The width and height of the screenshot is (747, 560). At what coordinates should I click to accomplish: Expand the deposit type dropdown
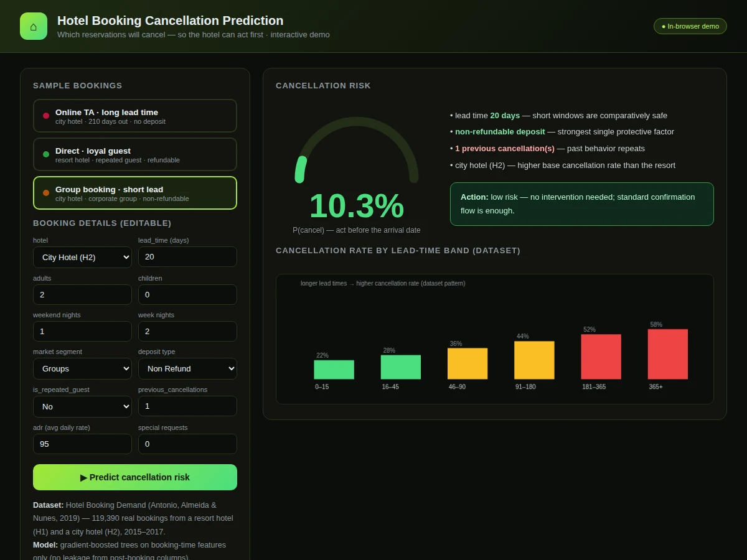pos(187,368)
